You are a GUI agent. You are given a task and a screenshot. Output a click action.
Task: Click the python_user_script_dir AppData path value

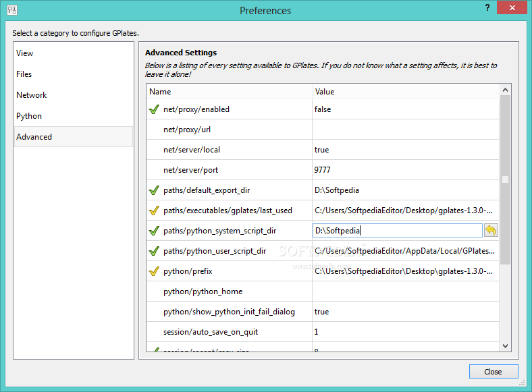coord(405,251)
